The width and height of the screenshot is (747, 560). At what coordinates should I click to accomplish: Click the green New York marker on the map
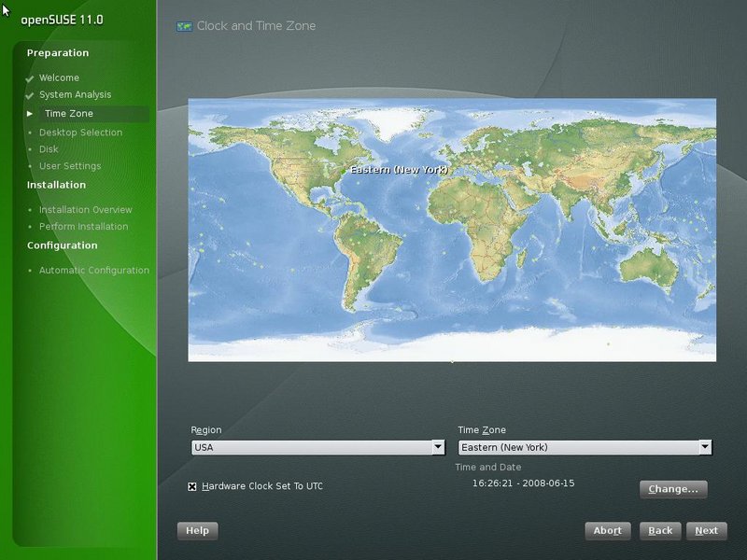(x=344, y=171)
